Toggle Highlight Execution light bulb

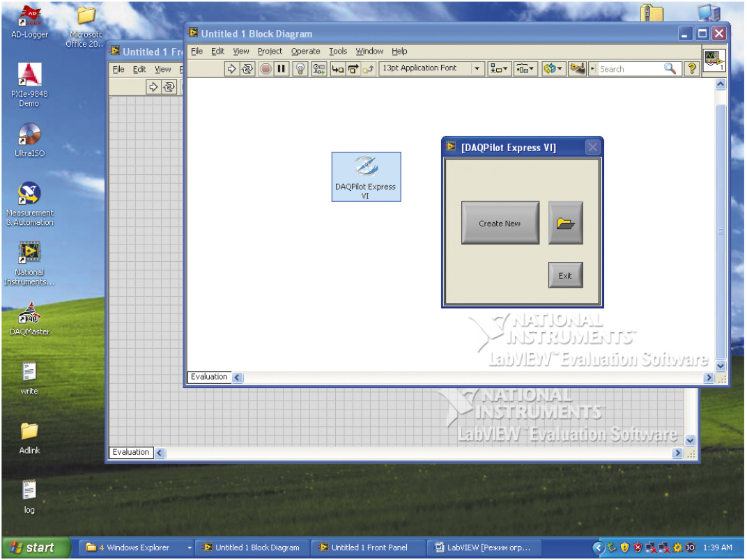click(300, 69)
